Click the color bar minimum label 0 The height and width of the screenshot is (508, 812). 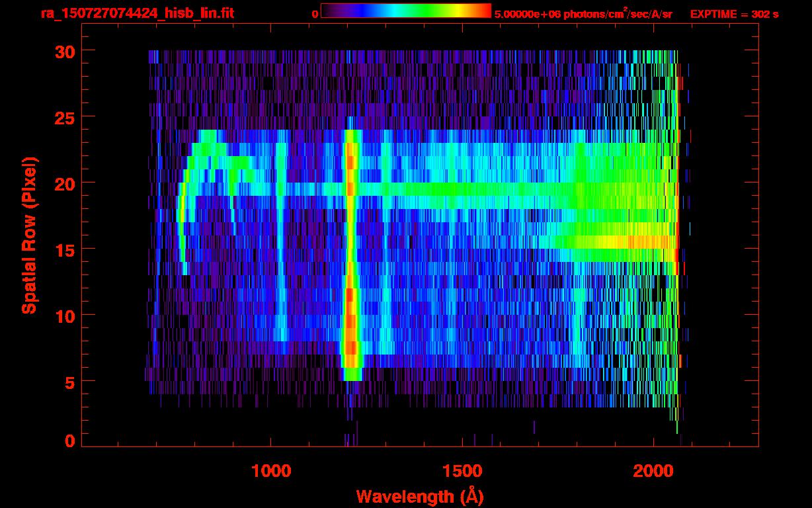coord(315,14)
